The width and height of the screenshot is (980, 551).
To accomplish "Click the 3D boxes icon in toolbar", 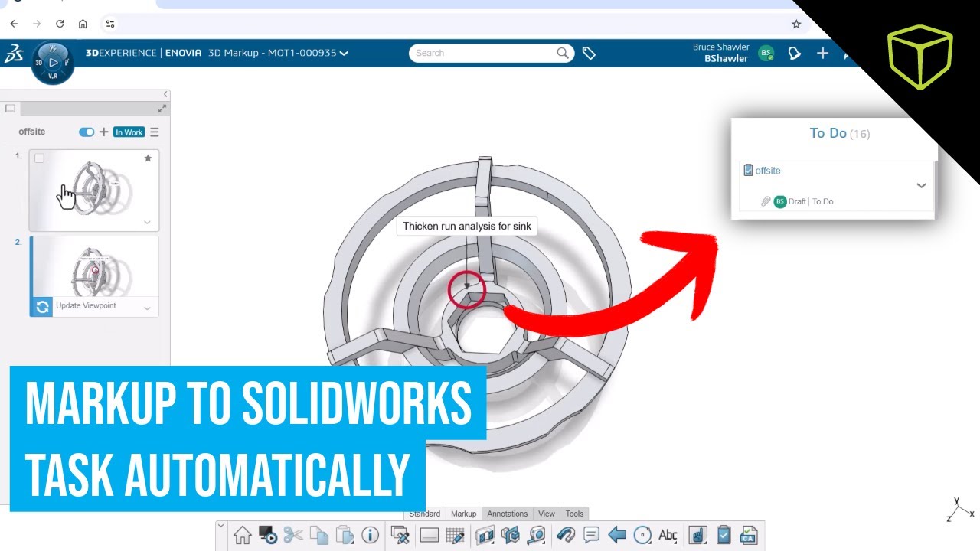I will coord(510,535).
